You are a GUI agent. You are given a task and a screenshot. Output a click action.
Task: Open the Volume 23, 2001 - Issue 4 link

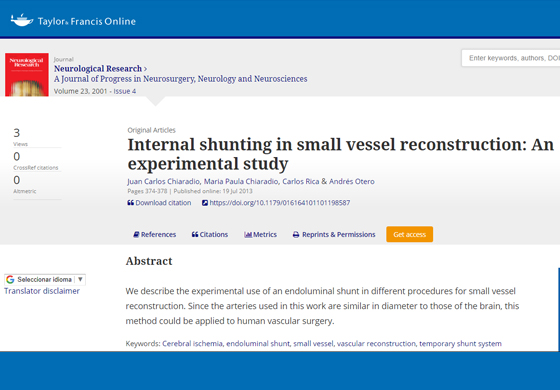[95, 91]
